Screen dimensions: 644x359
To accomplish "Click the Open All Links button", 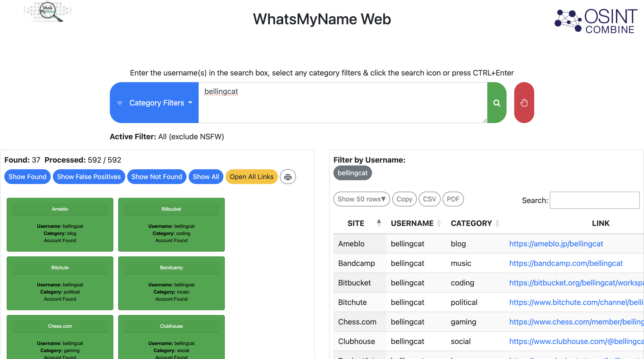I will pos(251,177).
